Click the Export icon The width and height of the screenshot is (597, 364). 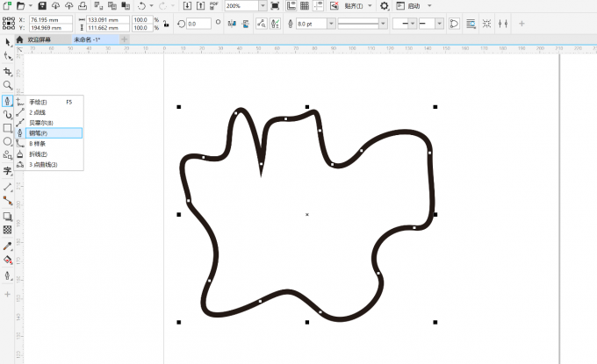coord(200,6)
